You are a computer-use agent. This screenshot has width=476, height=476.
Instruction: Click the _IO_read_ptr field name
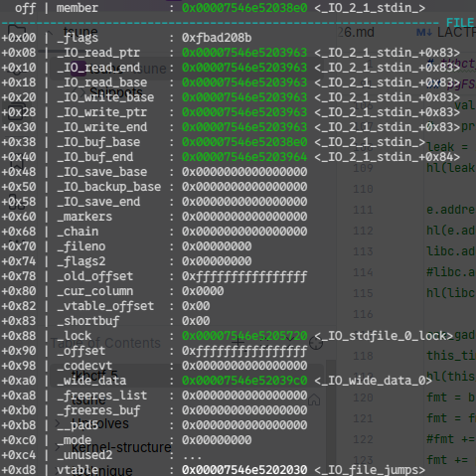point(98,53)
